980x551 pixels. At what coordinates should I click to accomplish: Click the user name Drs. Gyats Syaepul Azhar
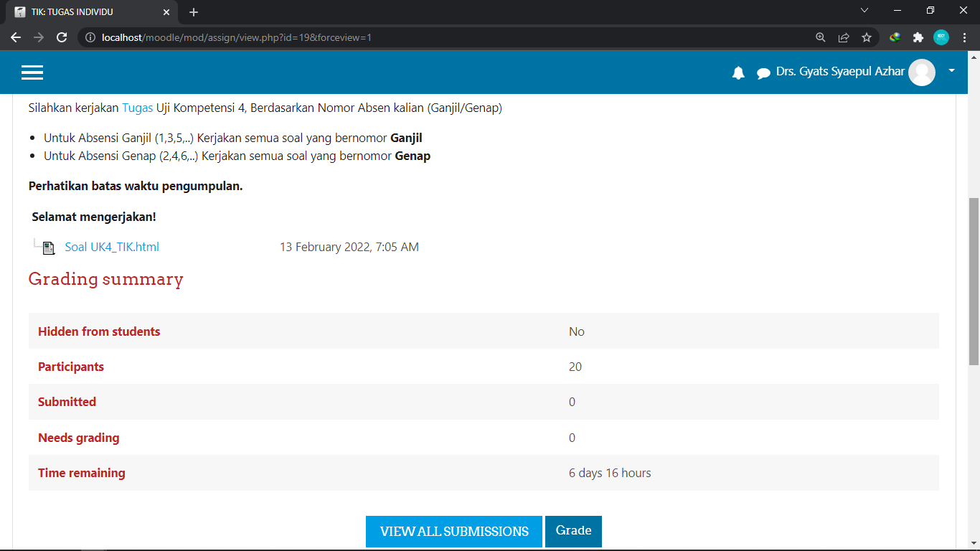pyautogui.click(x=840, y=72)
